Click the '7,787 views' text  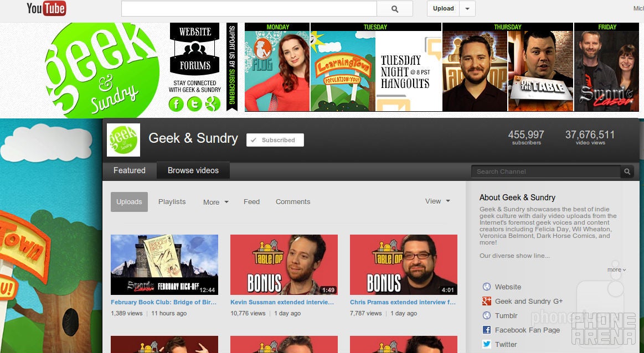365,313
